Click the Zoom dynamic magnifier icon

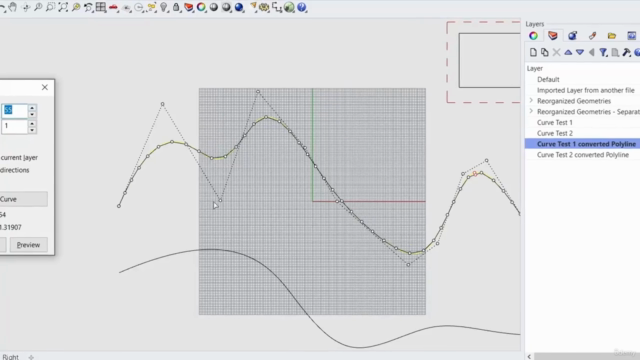[38, 7]
